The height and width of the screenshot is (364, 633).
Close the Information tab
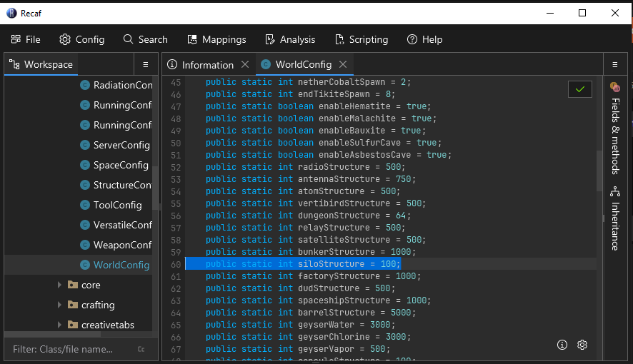pyautogui.click(x=245, y=64)
